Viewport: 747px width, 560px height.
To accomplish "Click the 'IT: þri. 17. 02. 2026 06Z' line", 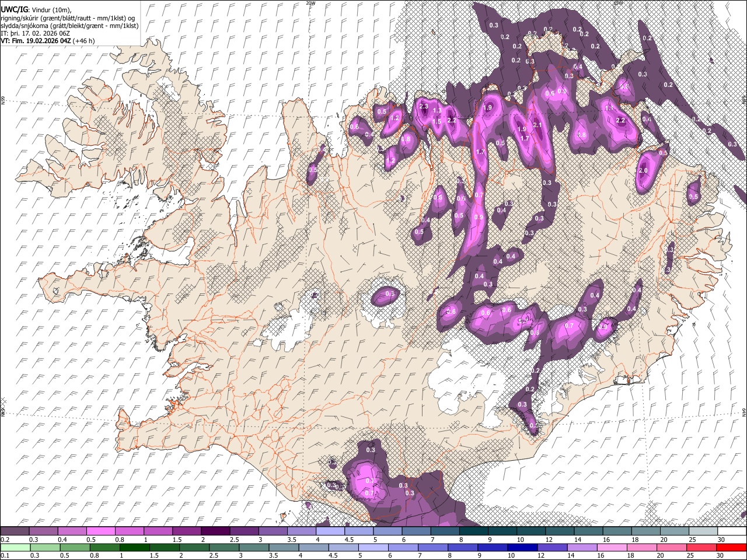I will pos(35,33).
